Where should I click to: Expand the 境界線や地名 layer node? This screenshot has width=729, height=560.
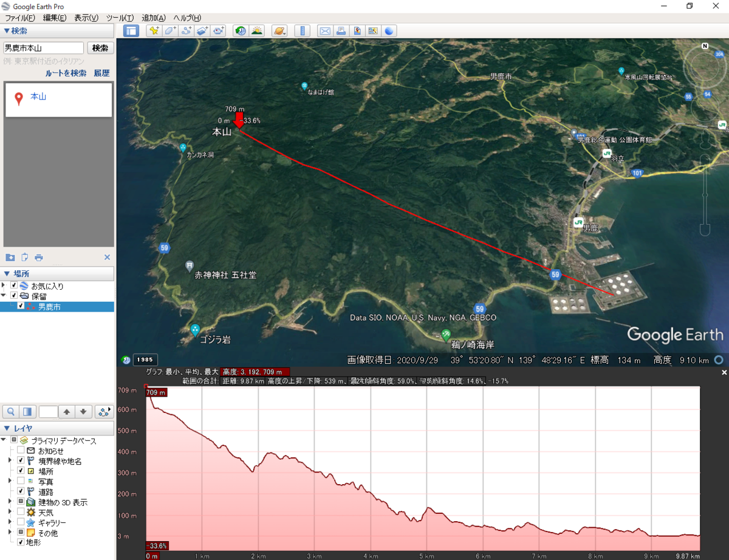point(10,461)
